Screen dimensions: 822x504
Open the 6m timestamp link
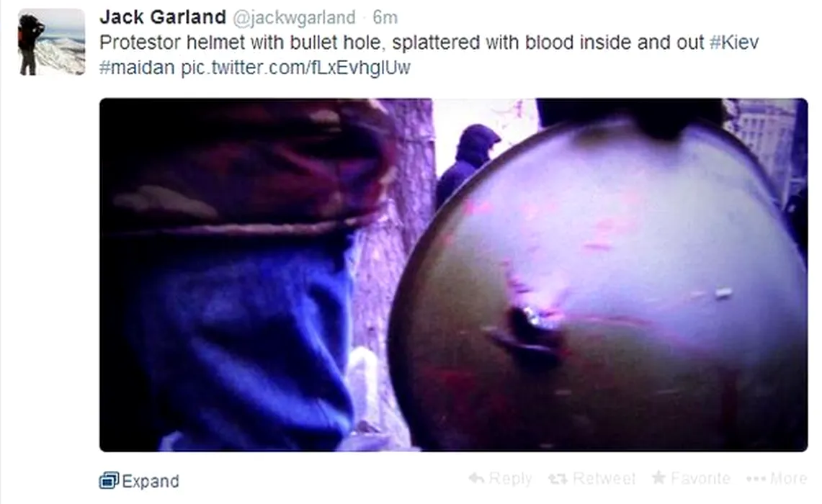pyautogui.click(x=385, y=18)
